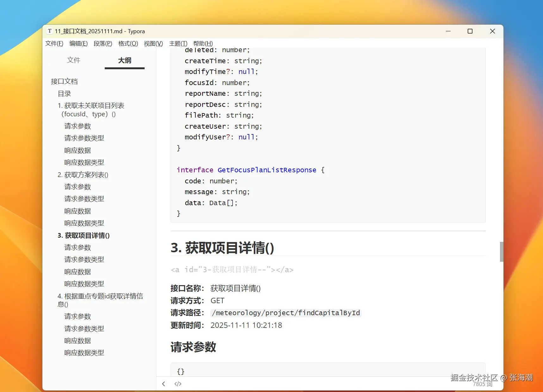Select the 接口文档 root item in outline

pyautogui.click(x=65, y=81)
